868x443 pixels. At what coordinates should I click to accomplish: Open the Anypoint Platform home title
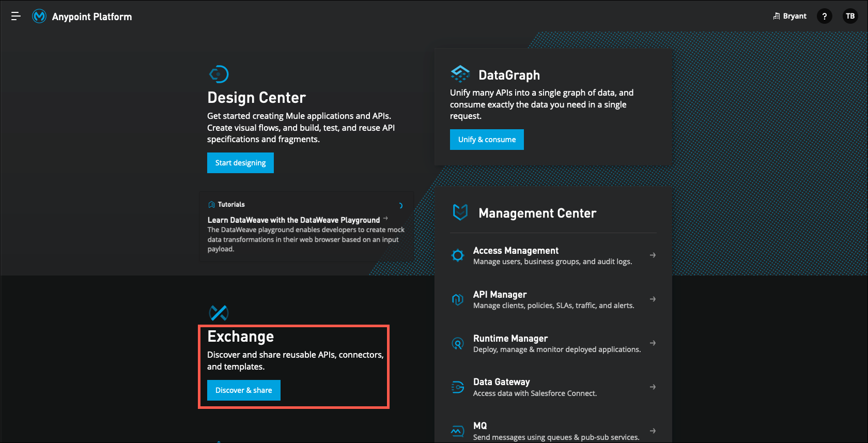(x=92, y=17)
